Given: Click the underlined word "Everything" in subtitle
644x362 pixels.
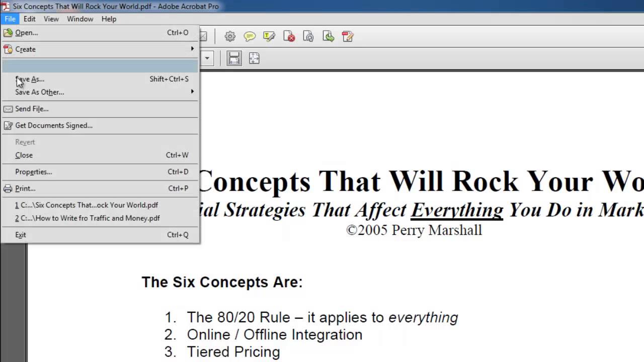Looking at the screenshot, I should click(x=457, y=210).
